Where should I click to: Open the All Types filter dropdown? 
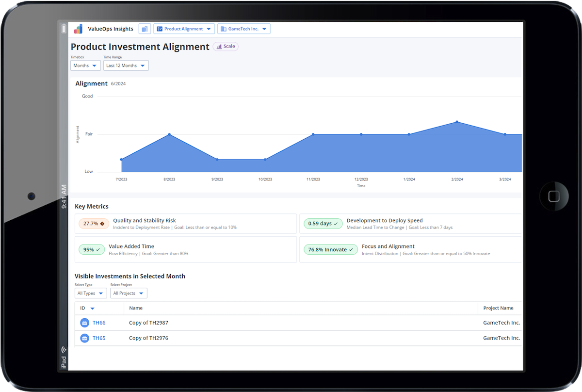(x=90, y=293)
